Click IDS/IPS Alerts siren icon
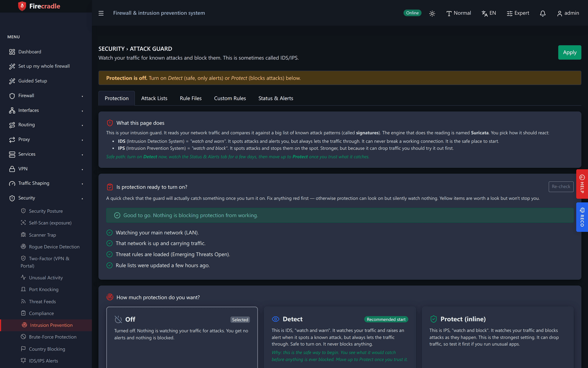 (24, 361)
